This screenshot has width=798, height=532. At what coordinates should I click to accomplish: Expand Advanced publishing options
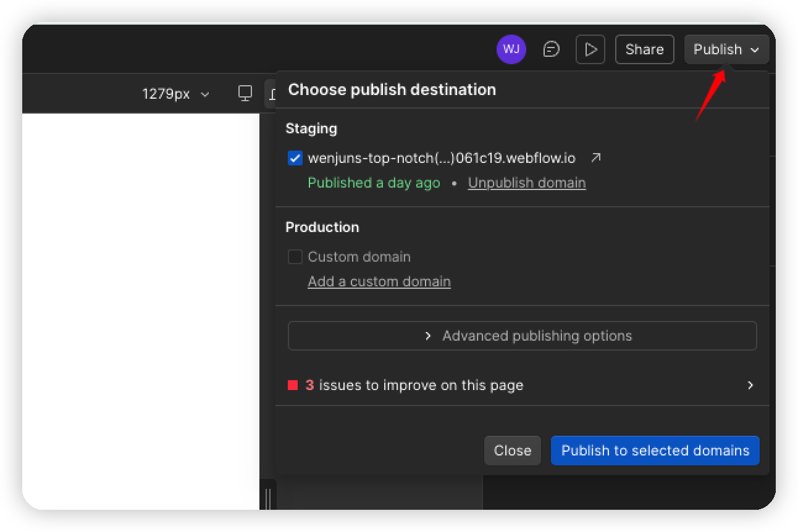coord(523,336)
